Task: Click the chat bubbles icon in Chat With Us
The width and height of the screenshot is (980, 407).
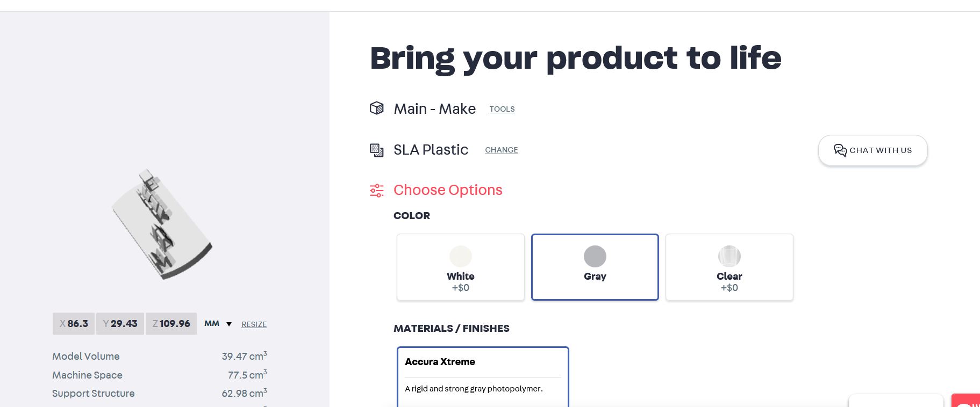Action: (840, 150)
